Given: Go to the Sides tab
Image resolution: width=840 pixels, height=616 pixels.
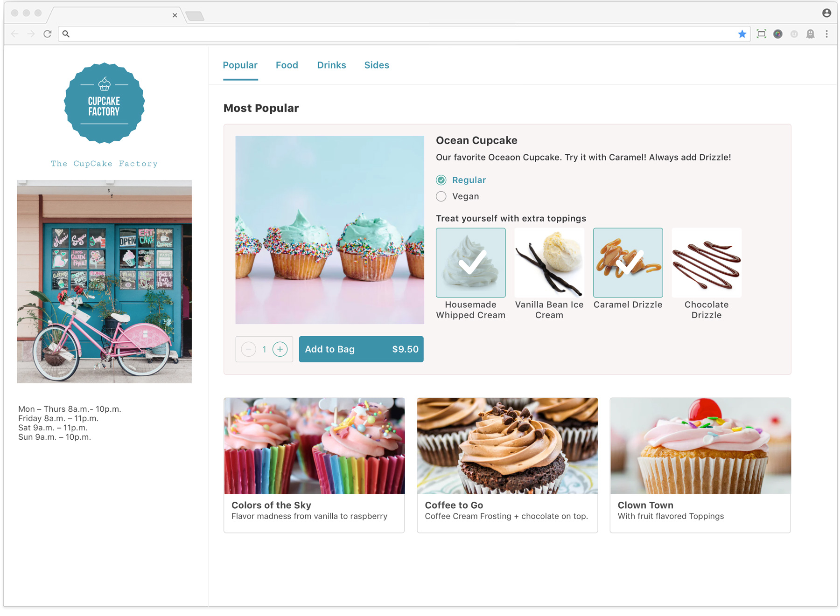Looking at the screenshot, I should pyautogui.click(x=377, y=65).
